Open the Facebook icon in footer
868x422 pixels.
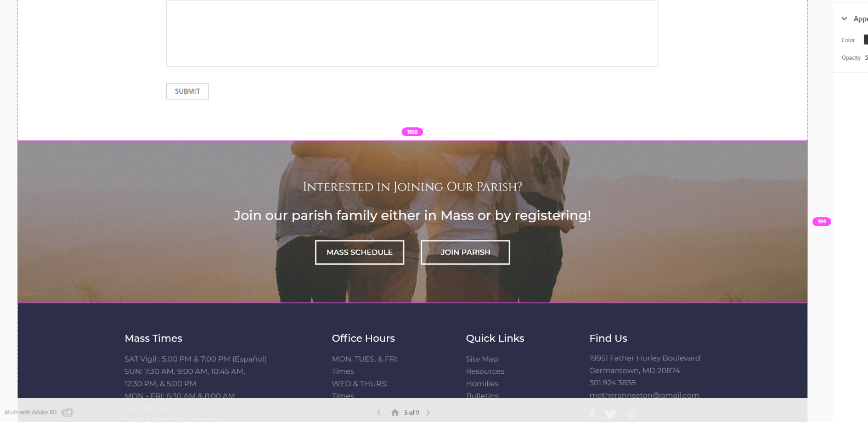click(x=592, y=414)
